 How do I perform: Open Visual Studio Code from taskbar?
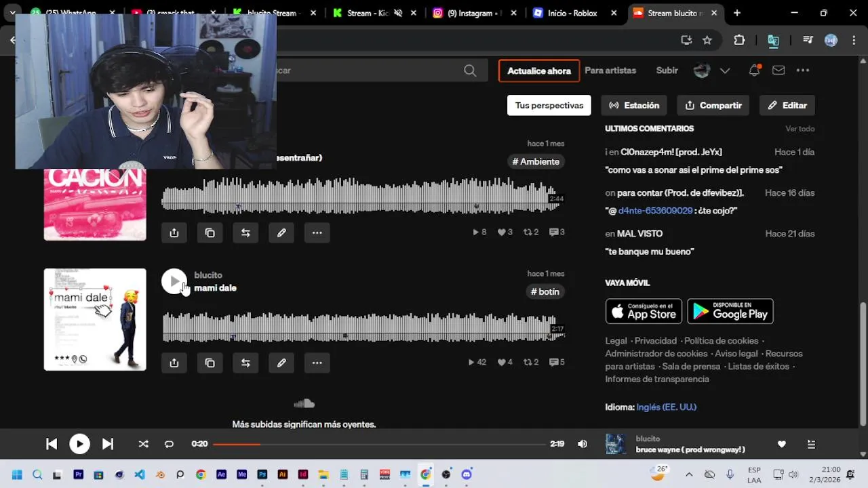click(x=140, y=474)
